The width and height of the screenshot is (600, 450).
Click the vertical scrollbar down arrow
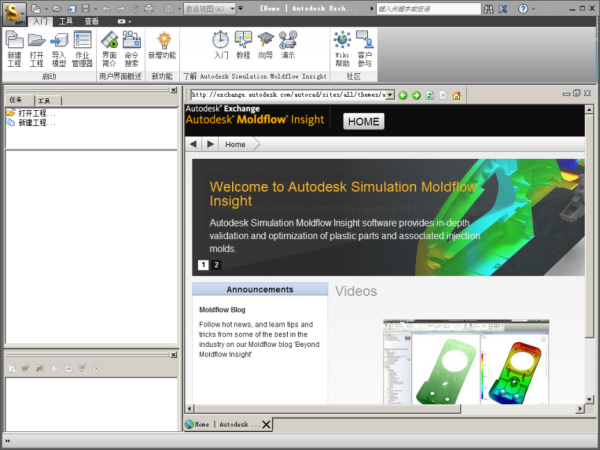click(589, 399)
